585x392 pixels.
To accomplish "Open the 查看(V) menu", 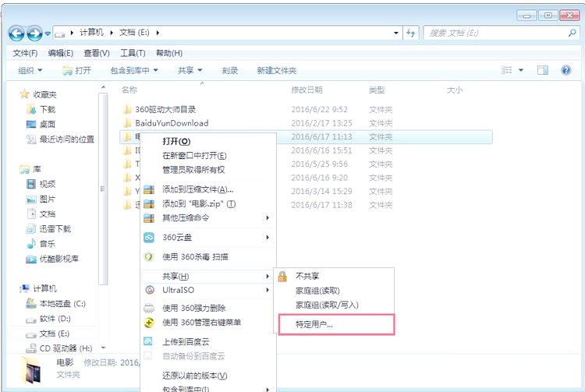I will (x=97, y=53).
